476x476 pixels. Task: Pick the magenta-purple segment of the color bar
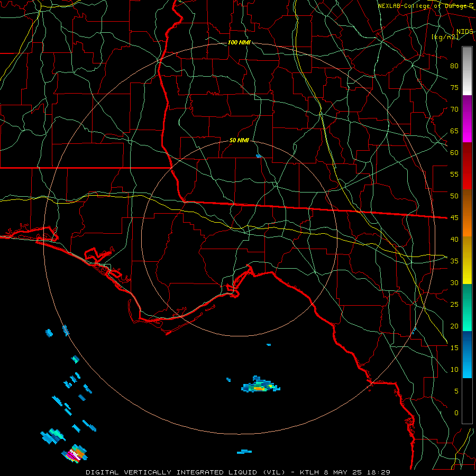(x=467, y=118)
